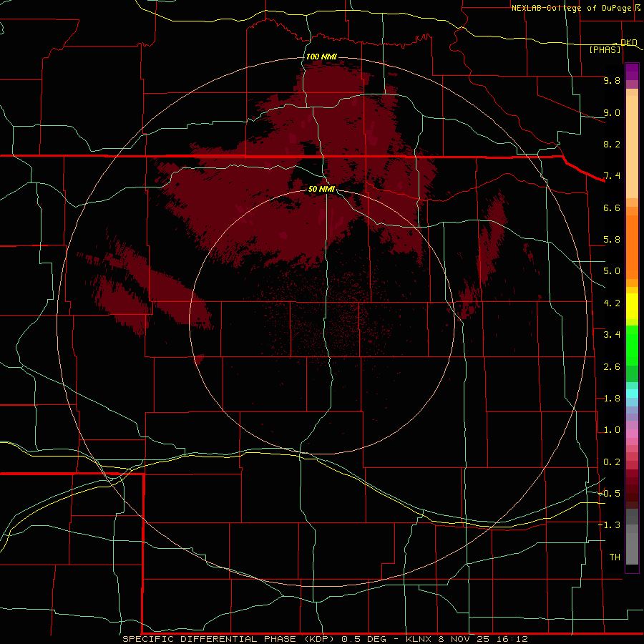Screen dimensions: 644x644
Task: Click the 9.8 scale value
Action: tap(612, 80)
